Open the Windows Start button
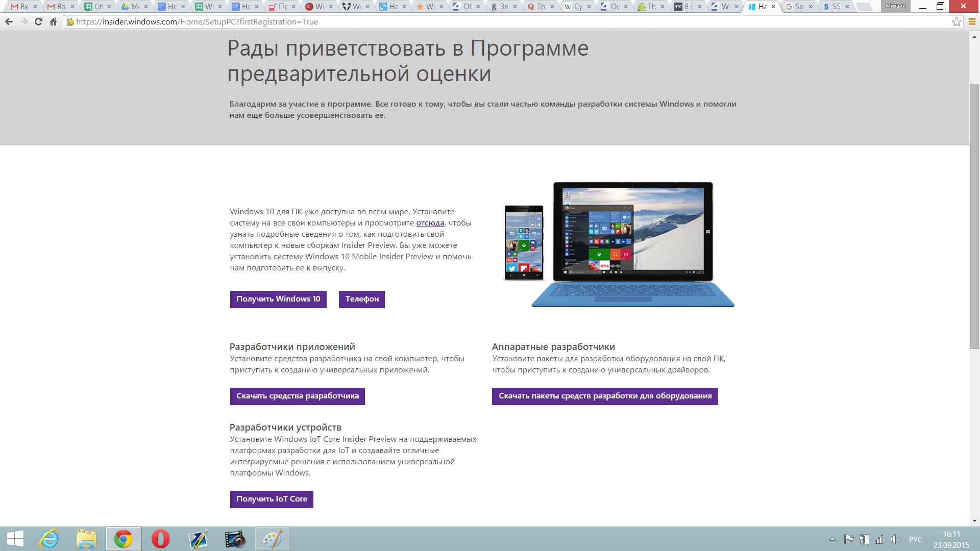Viewport: 980px width, 551px height. 15,539
